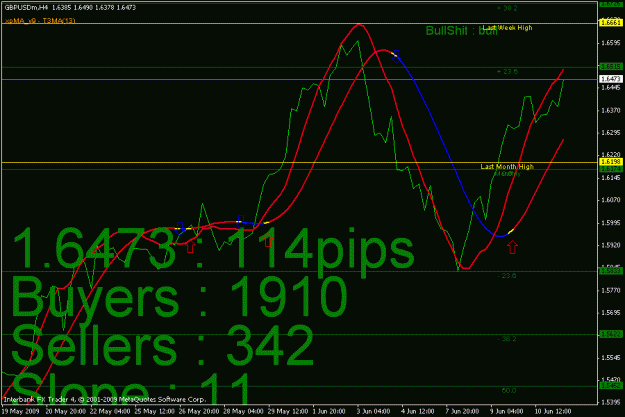Click the xpMA_v9 - T3MA(13) indicator label
625x417 pixels.
40,20
